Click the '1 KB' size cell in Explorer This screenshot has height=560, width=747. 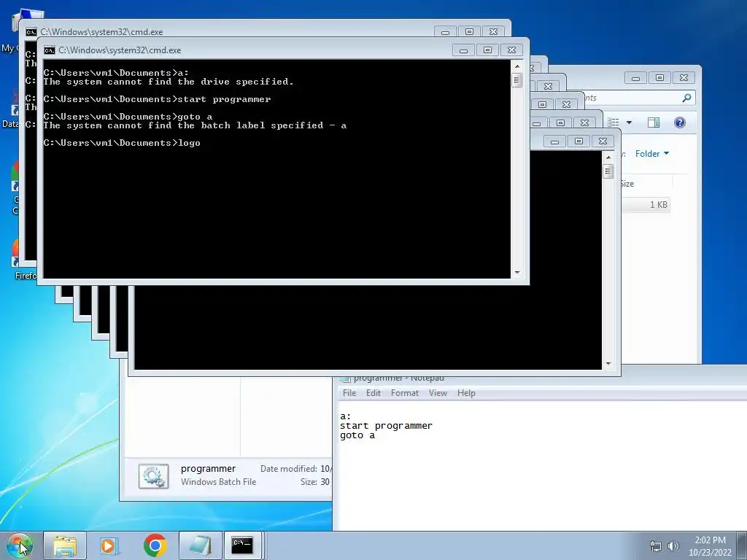(659, 204)
